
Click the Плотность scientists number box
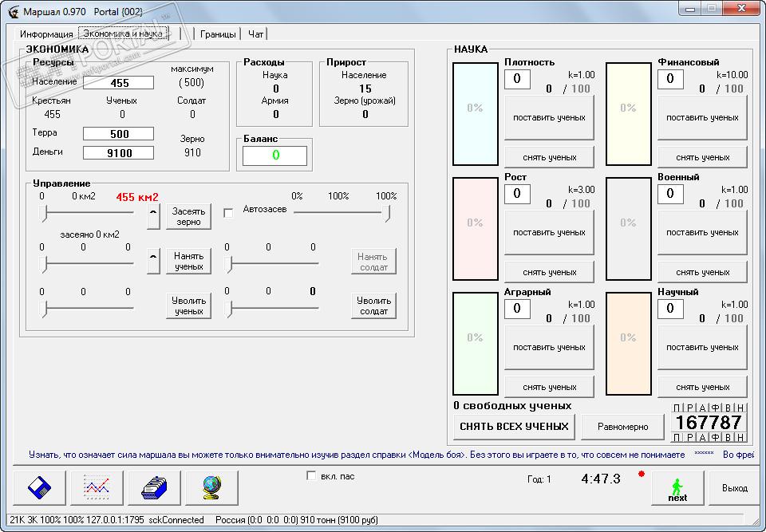tap(517, 79)
